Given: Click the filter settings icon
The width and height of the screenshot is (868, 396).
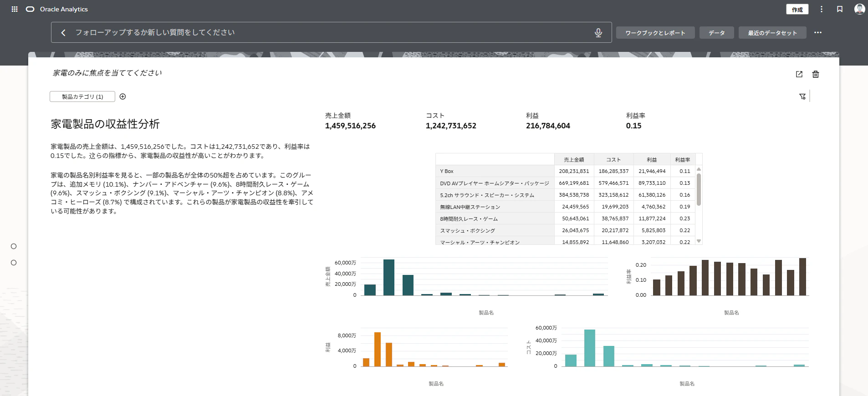Looking at the screenshot, I should coord(802,96).
